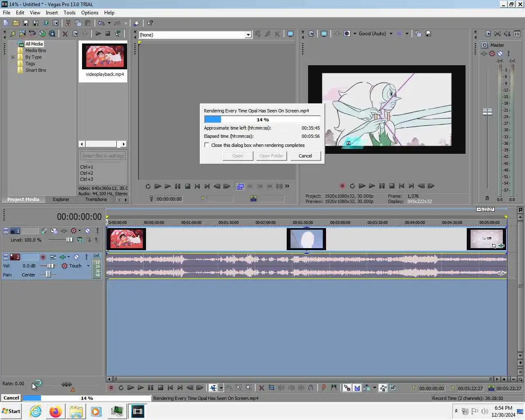Click video track Track FX icon

pyautogui.click(x=64, y=231)
